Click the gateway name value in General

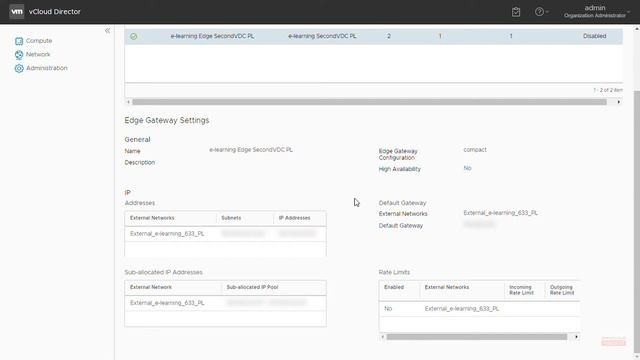(x=251, y=150)
